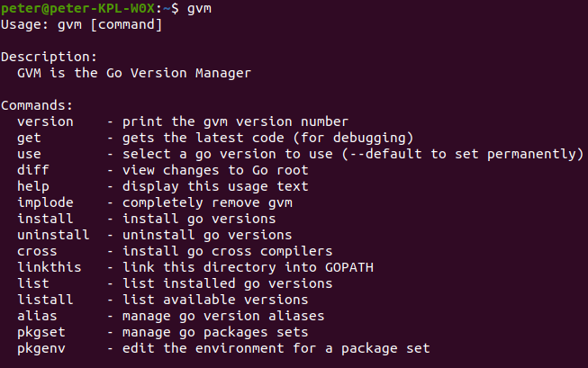The height and width of the screenshot is (368, 588).
Task: Click the 'get' command name
Action: [28, 137]
